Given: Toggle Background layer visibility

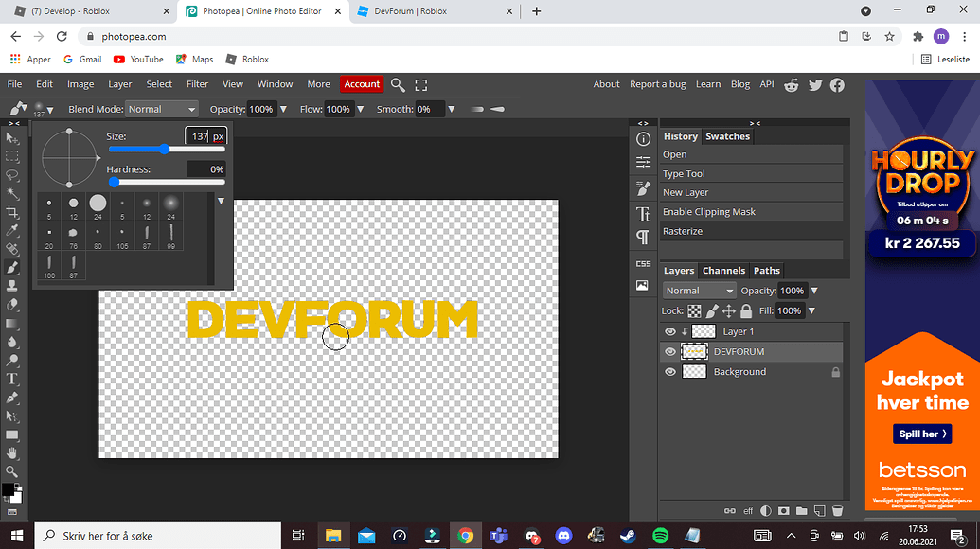Looking at the screenshot, I should coord(669,371).
